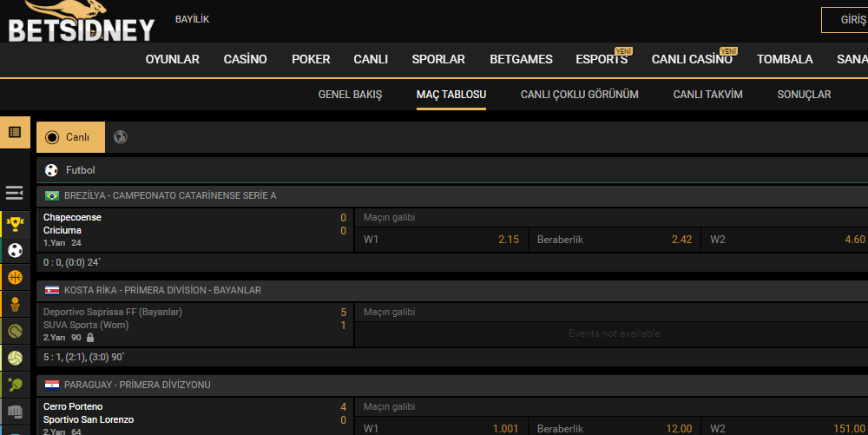Select the boxing glove icon in sidebar
Viewport: 868px width, 435px height.
click(x=15, y=412)
